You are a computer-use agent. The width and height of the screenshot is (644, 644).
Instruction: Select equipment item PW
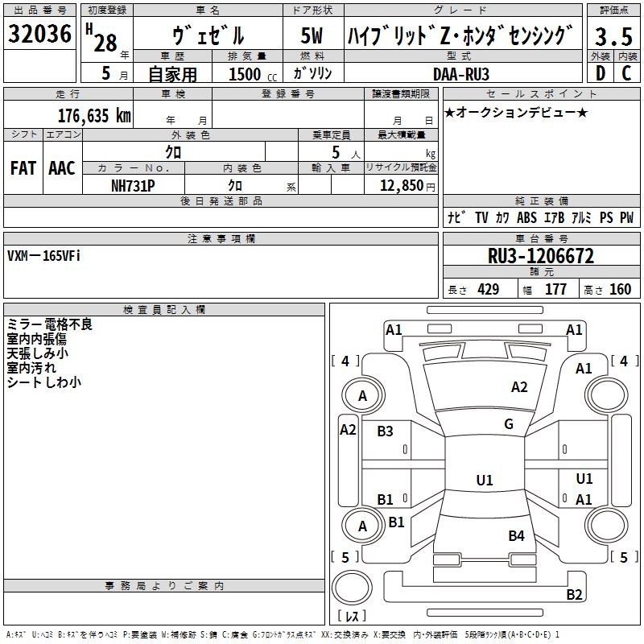pyautogui.click(x=626, y=217)
